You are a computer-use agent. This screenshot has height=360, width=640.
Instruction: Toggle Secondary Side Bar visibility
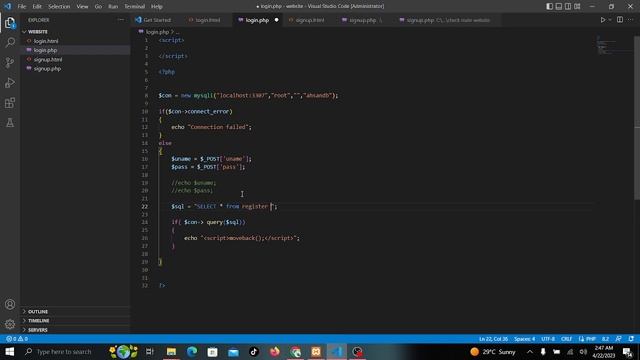(x=568, y=6)
